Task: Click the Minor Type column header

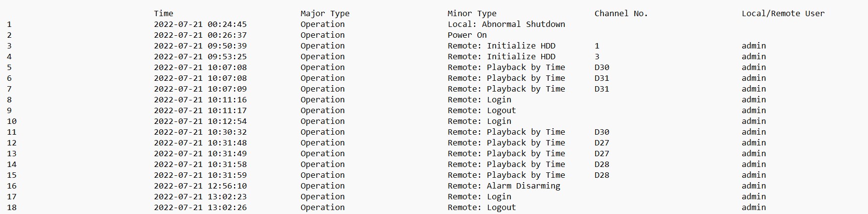Action: point(472,14)
